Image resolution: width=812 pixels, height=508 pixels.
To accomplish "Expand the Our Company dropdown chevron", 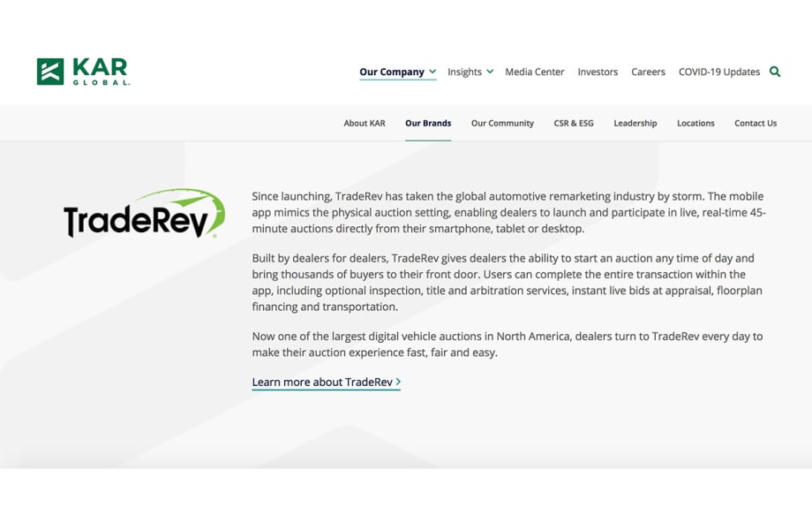I will pos(432,72).
